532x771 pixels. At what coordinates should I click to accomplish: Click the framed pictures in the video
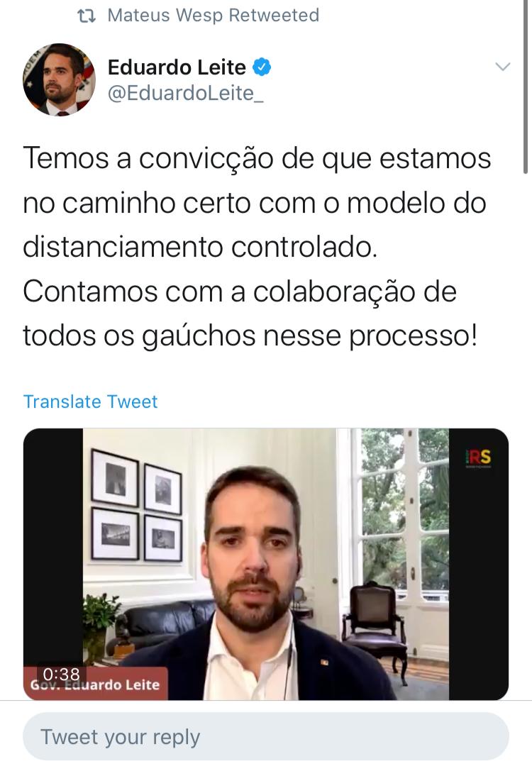(x=136, y=506)
